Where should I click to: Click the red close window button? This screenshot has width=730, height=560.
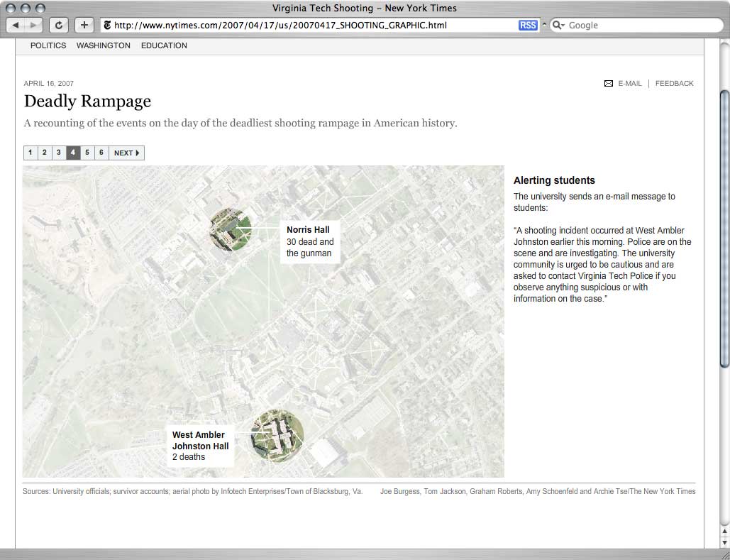click(10, 9)
